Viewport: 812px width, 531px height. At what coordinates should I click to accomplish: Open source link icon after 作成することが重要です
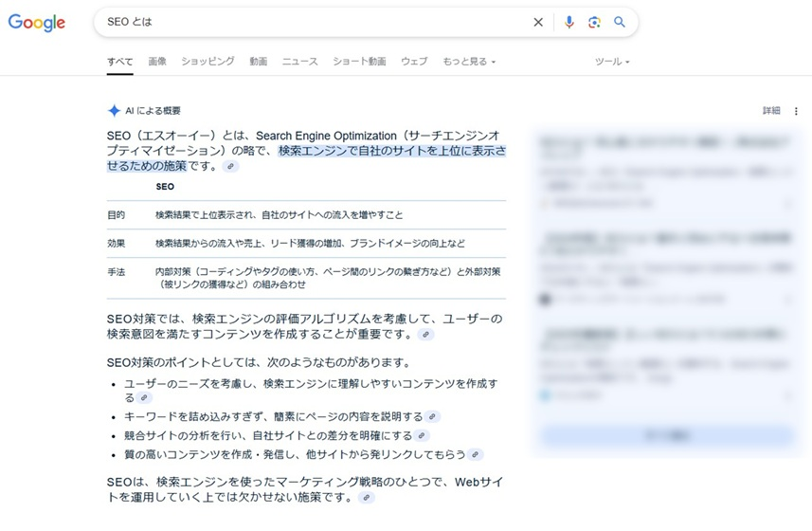[x=425, y=335]
